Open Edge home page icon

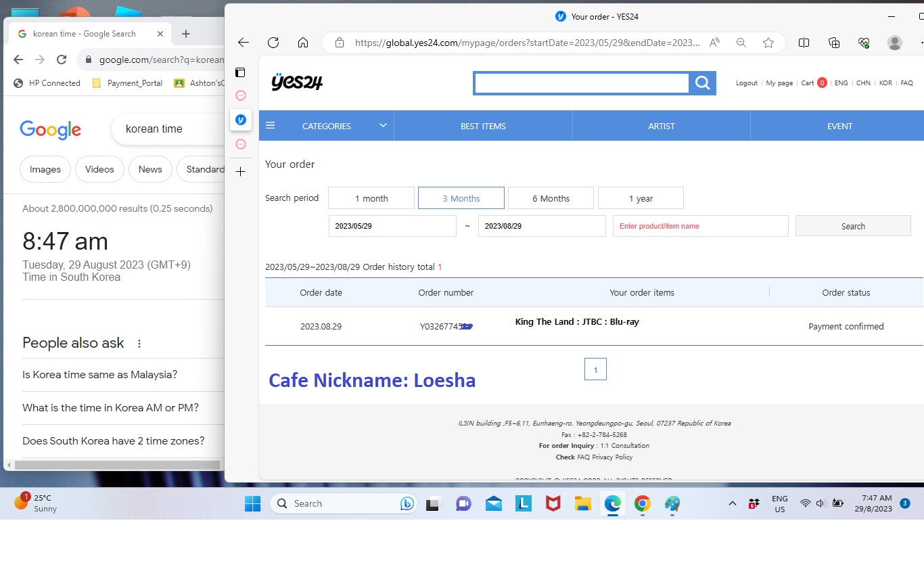coord(303,43)
